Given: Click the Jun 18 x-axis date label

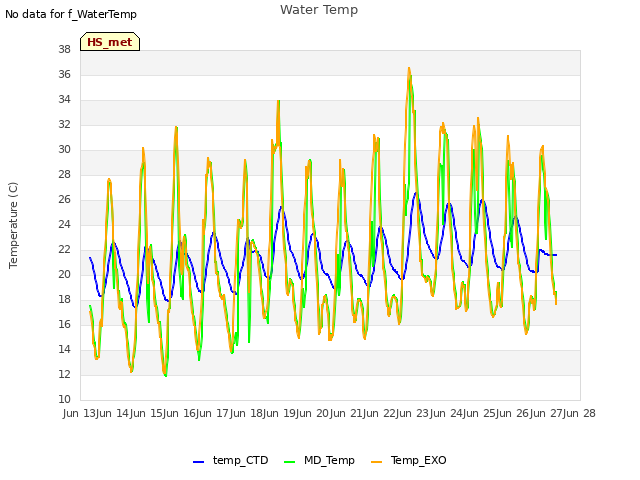Looking at the screenshot, I should (x=247, y=413).
